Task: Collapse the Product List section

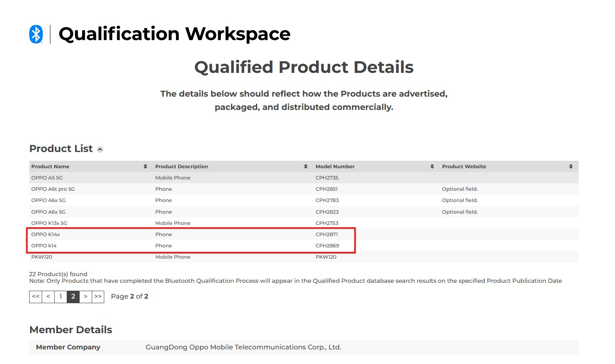Action: coord(100,149)
